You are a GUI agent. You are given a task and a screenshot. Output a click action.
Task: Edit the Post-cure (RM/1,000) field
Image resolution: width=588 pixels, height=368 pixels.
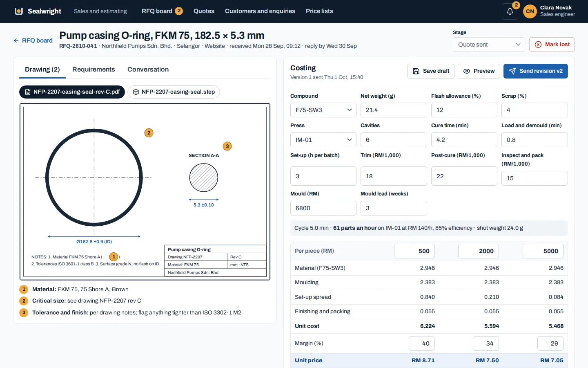click(x=464, y=176)
